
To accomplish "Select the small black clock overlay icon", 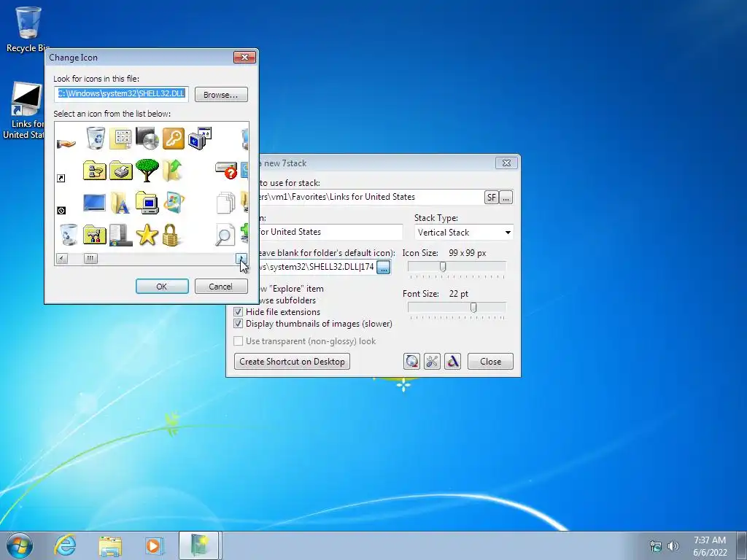I will (61, 211).
